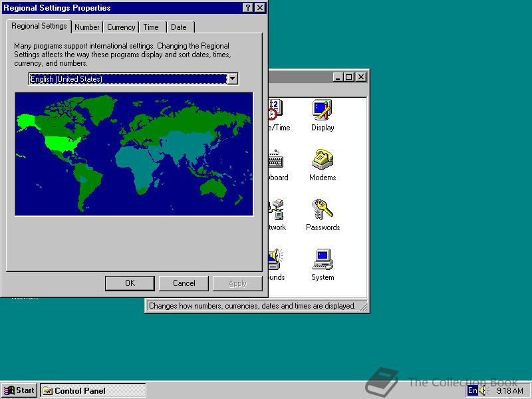Select the partially hidden Date/Time icon

(279, 115)
